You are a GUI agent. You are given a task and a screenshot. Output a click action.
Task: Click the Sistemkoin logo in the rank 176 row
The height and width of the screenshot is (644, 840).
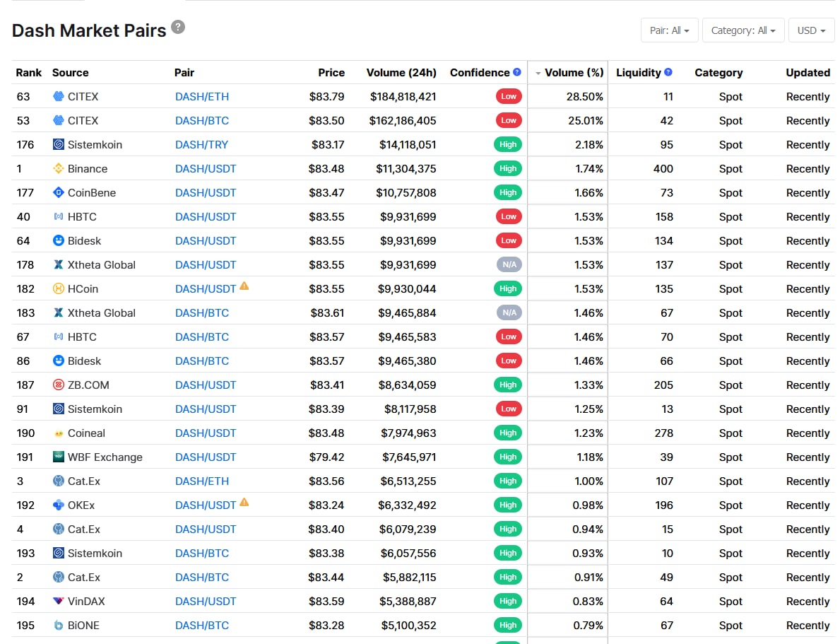59,144
